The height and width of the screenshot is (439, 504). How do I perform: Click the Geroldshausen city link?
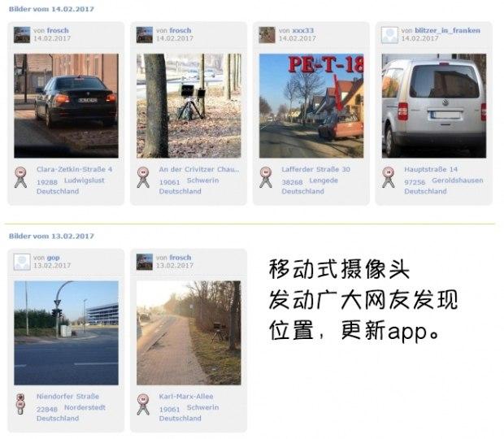pyautogui.click(x=458, y=180)
